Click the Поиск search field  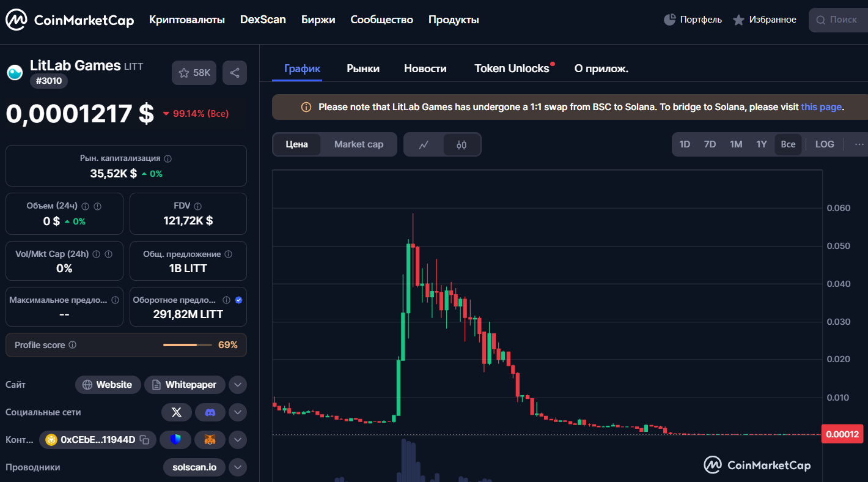click(x=838, y=20)
